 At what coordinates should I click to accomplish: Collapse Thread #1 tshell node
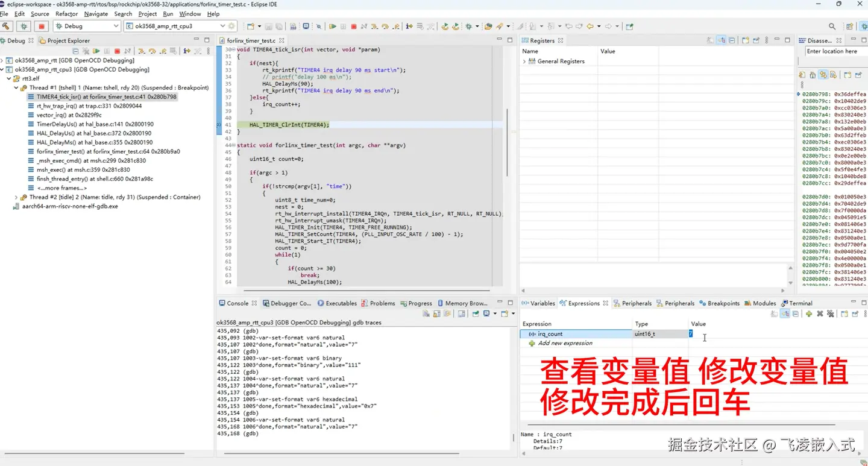pos(16,87)
